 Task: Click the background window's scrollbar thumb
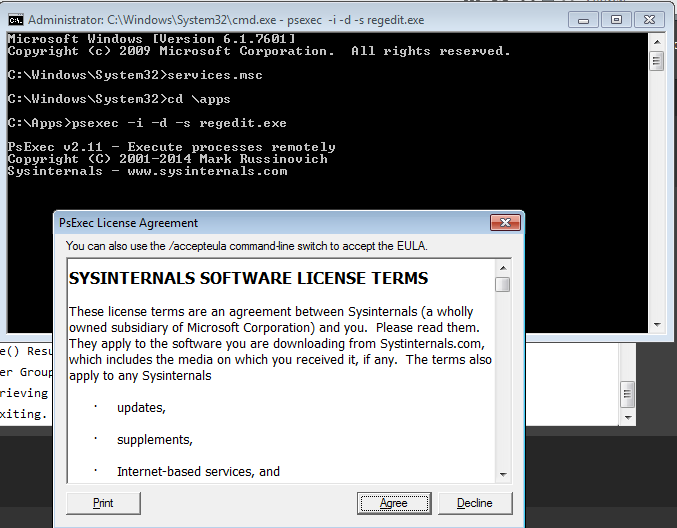click(x=627, y=393)
